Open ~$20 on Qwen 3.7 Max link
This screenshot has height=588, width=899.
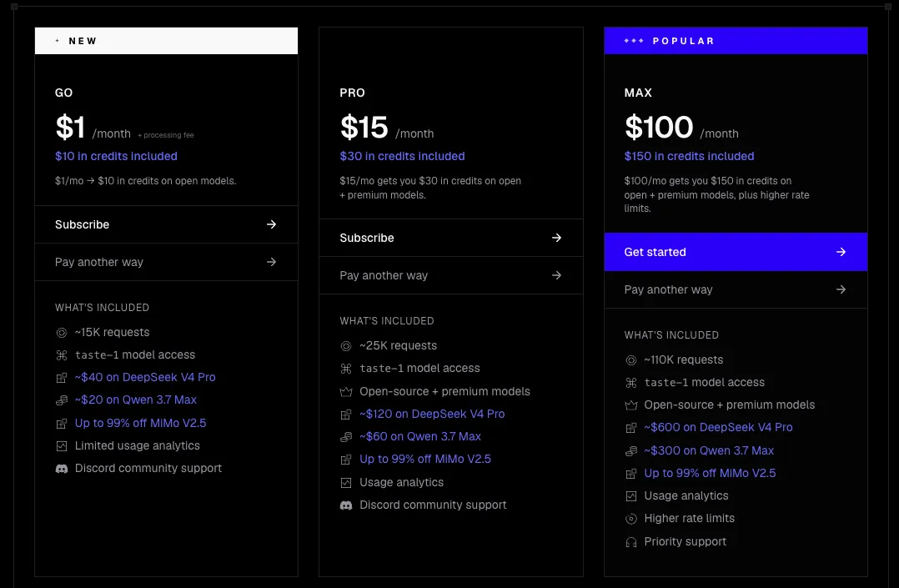click(x=136, y=400)
